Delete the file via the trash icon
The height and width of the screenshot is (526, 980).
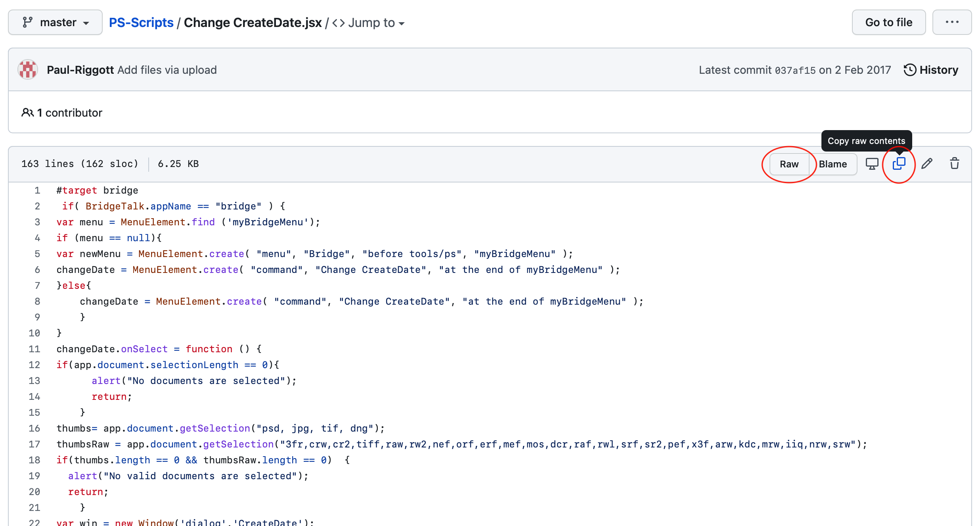click(x=954, y=163)
